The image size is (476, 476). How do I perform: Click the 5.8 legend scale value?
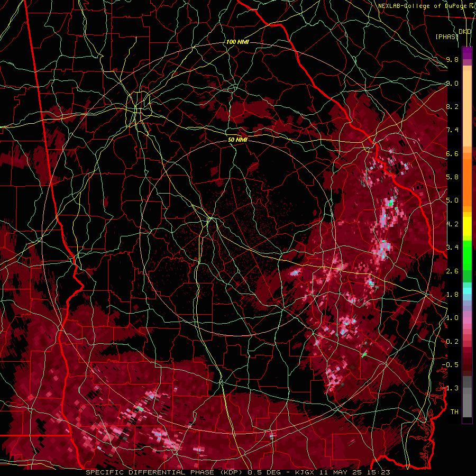pyautogui.click(x=452, y=177)
